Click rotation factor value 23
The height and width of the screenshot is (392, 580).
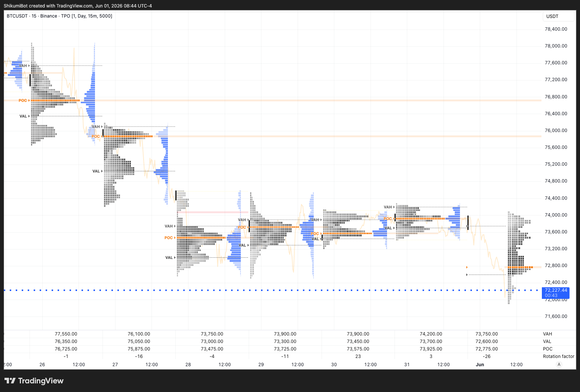click(358, 356)
